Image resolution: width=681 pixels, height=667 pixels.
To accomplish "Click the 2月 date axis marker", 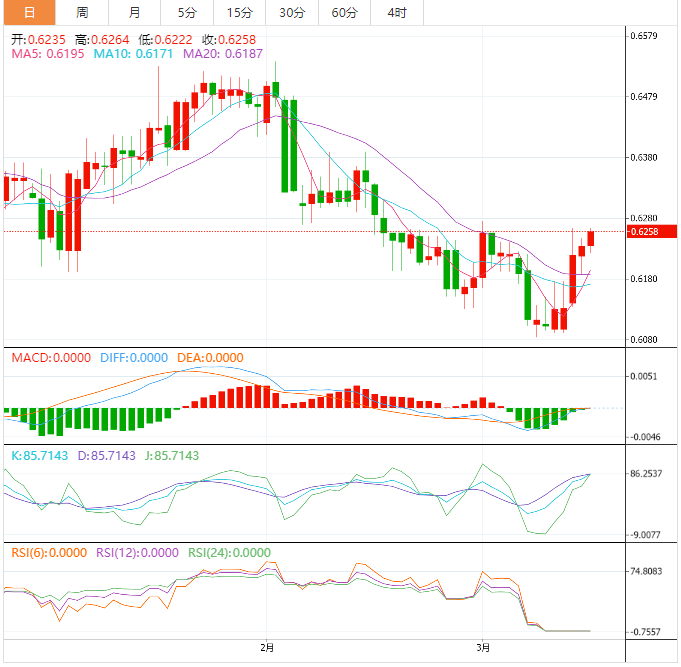I will [267, 648].
